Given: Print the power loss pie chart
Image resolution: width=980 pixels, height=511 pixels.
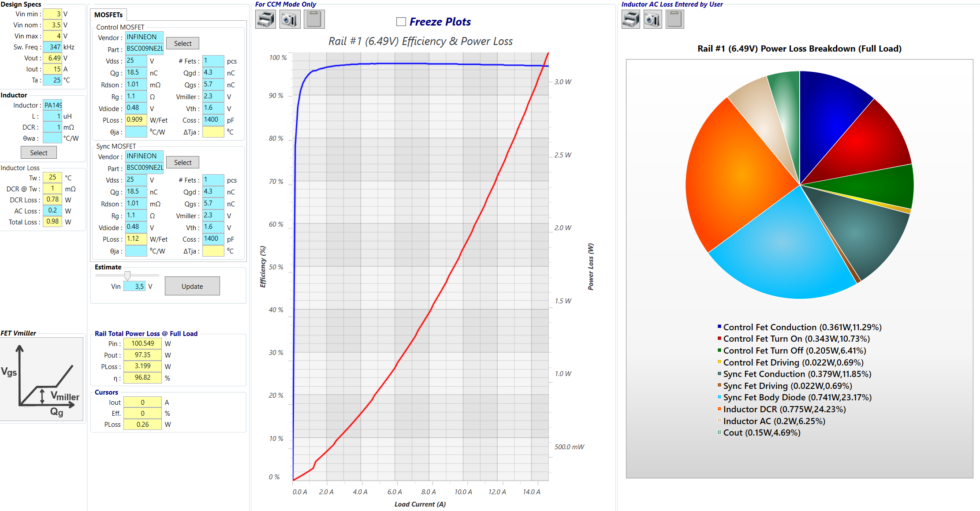Looking at the screenshot, I should (x=631, y=19).
